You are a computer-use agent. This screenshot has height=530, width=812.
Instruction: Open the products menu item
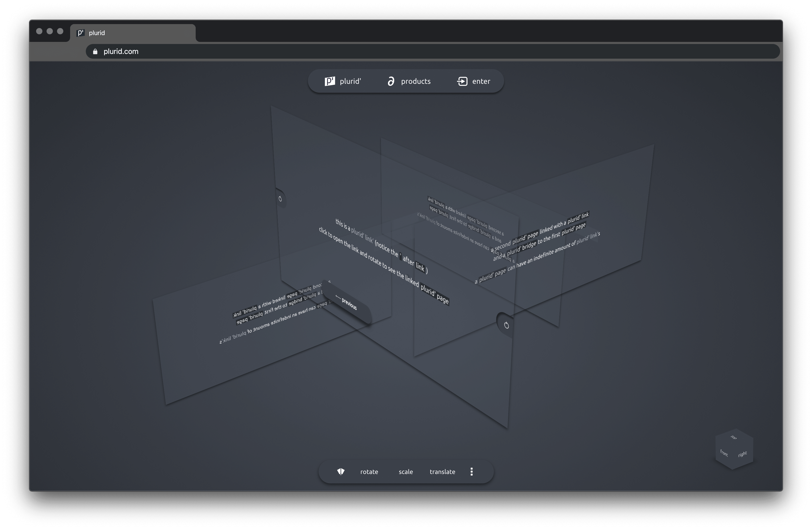click(416, 81)
